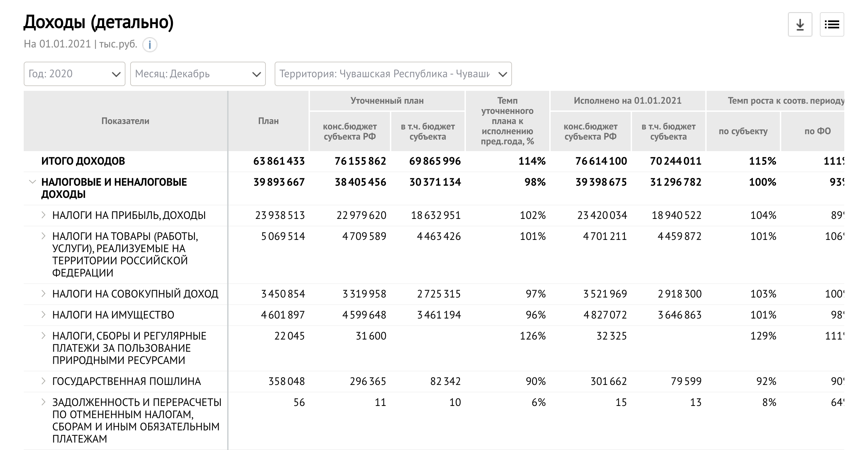Screen dimensions: 868x450
Task: Click value 30 371 134
Action: [435, 182]
